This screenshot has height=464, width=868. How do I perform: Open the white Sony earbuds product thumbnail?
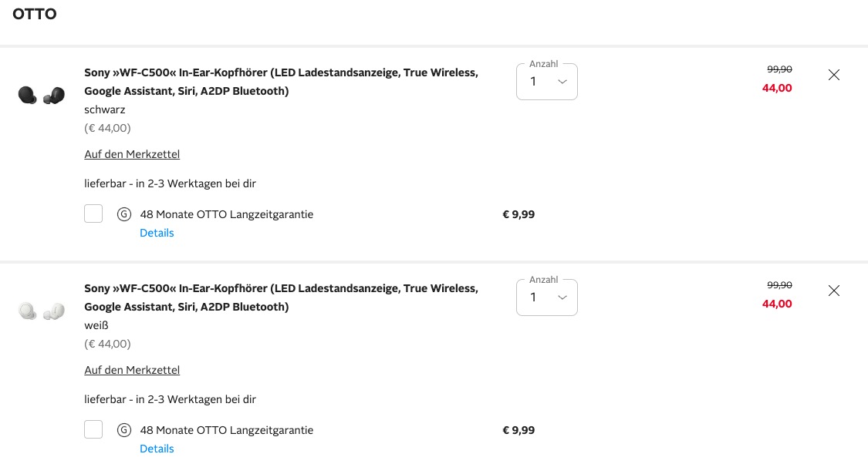(x=41, y=311)
